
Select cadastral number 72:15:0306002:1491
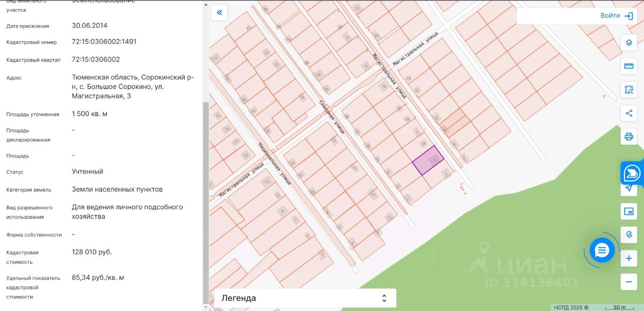104,41
